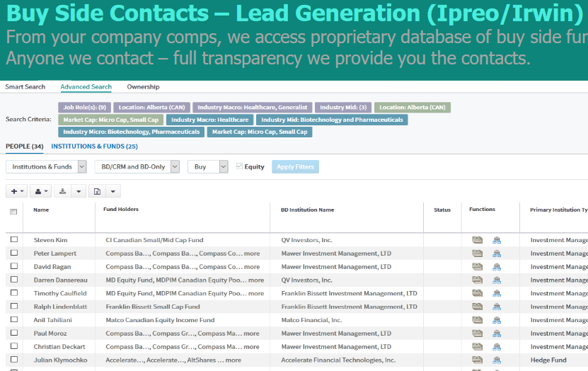
Task: Open Steven Kim's contact card icon
Action: point(477,240)
